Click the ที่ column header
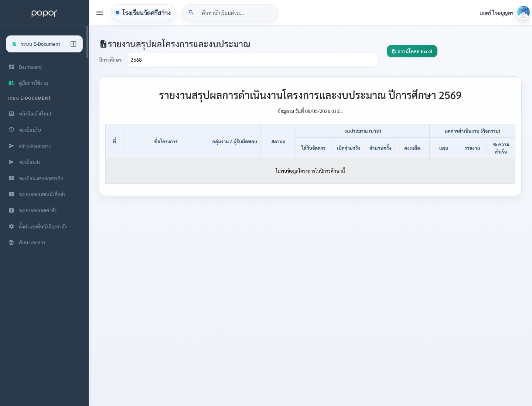 click(x=115, y=141)
